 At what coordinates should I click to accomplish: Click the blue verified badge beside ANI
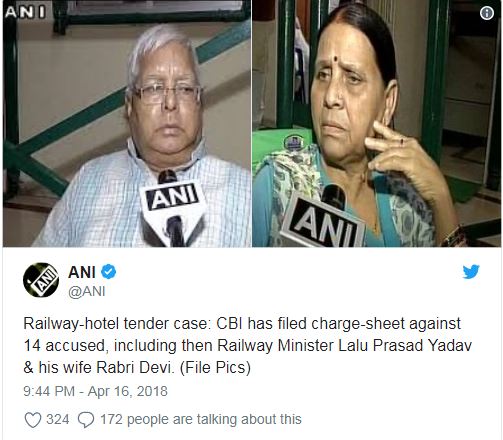tap(108, 272)
